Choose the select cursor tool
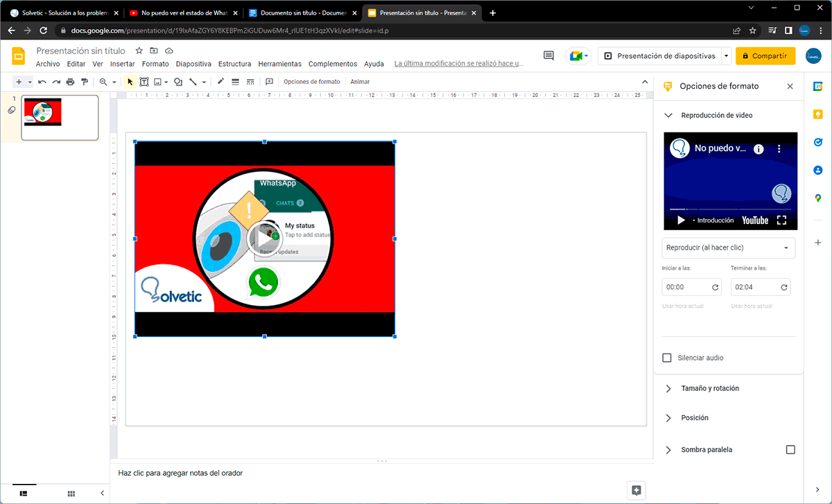Viewport: 832px width, 504px height. [x=130, y=82]
